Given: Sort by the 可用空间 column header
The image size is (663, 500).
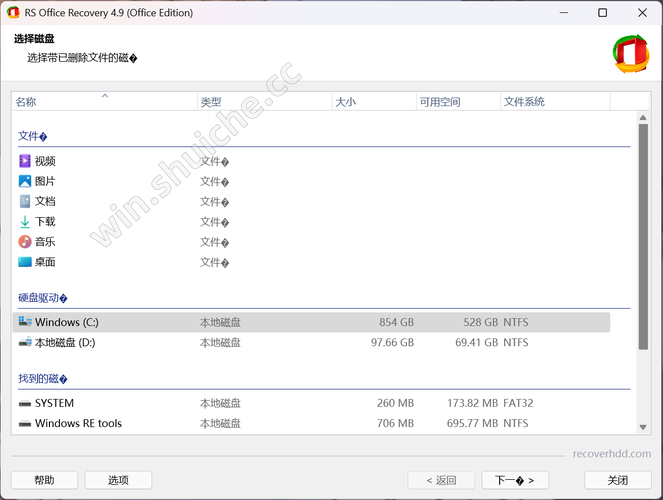Looking at the screenshot, I should [458, 101].
